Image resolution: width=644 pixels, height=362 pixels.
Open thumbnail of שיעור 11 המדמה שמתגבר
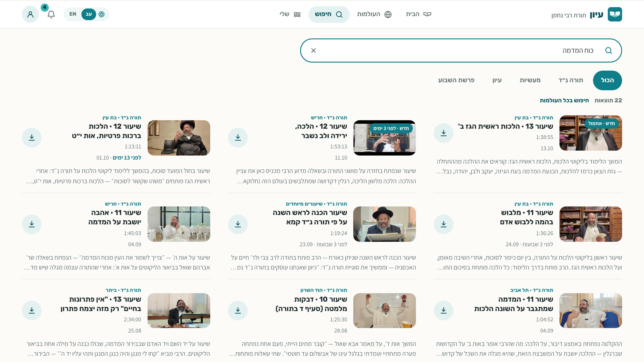[591, 311]
